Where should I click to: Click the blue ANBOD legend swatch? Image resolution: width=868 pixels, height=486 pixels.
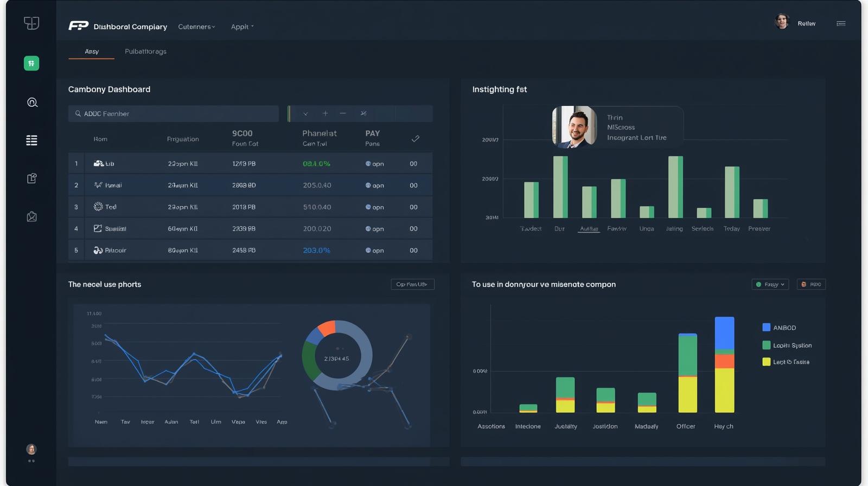(x=766, y=328)
